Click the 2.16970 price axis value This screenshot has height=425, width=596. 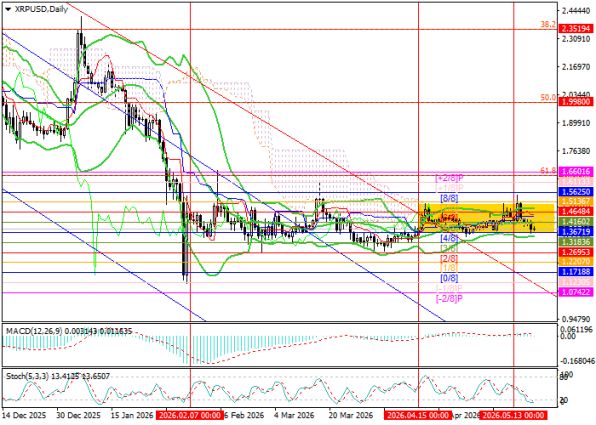point(576,67)
